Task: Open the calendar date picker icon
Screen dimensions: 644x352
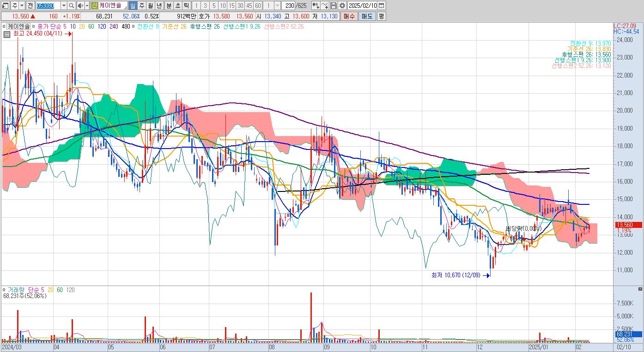Action: tap(382, 6)
